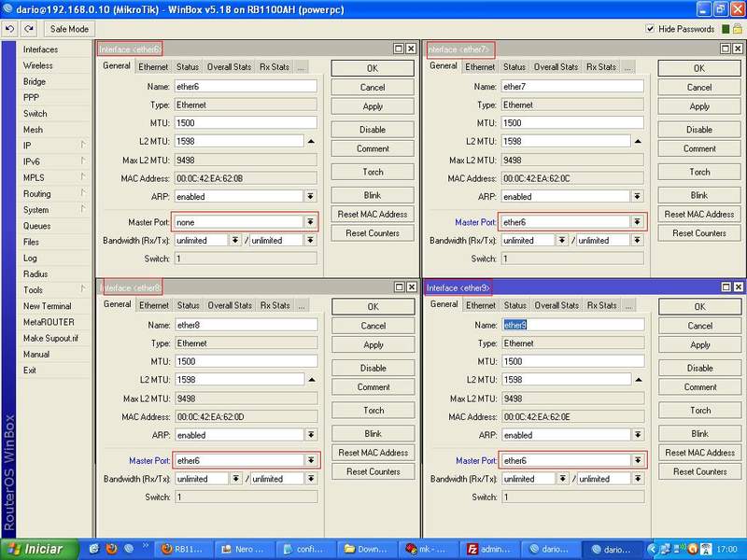Open ARP dropdown in ether6 window
The image size is (747, 560).
[310, 196]
